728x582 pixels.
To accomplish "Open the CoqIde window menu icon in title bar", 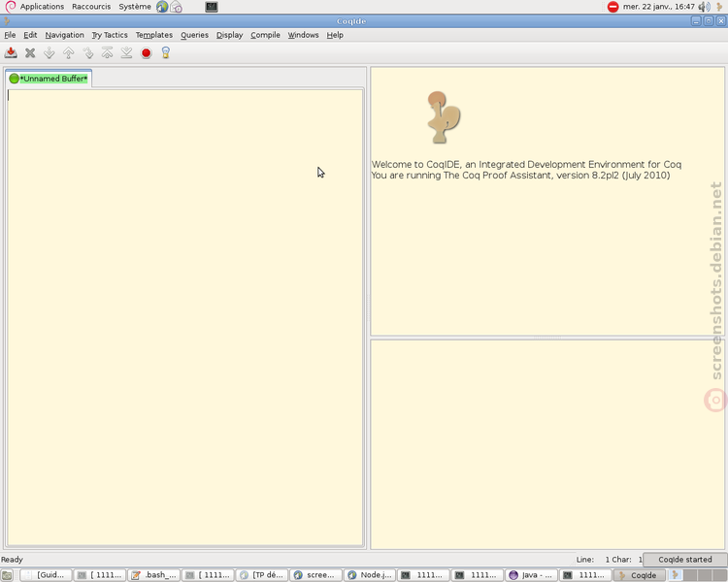I will pos(7,21).
